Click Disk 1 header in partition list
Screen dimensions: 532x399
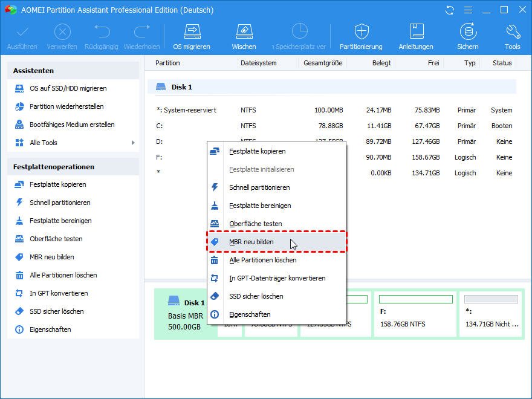tap(181, 87)
